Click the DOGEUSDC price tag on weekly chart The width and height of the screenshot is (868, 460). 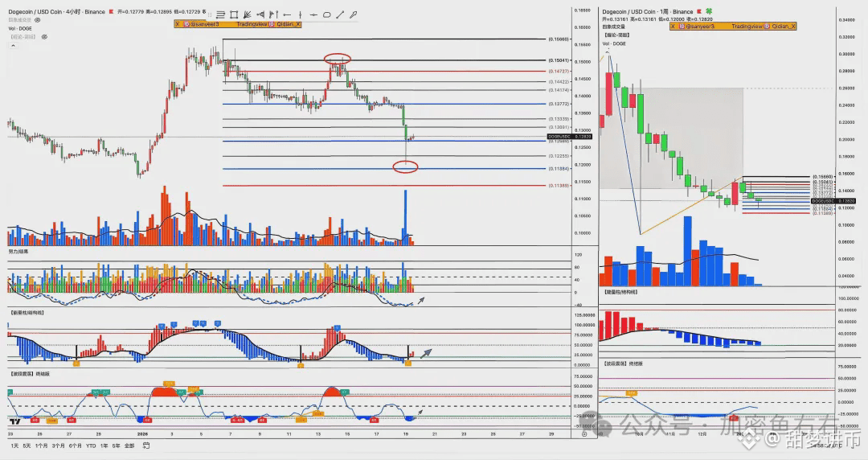(x=833, y=201)
